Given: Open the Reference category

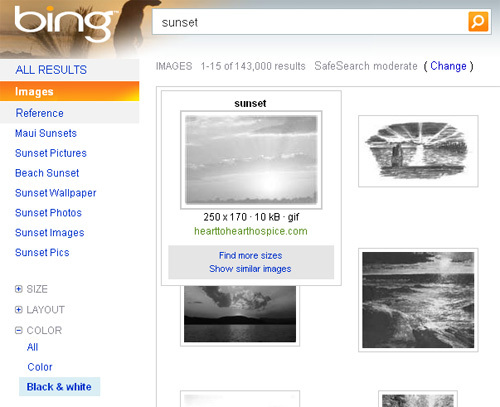Looking at the screenshot, I should 39,113.
